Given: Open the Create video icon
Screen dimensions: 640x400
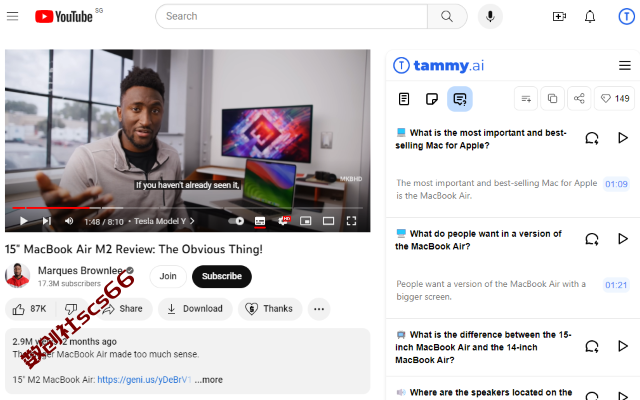Looking at the screenshot, I should (x=559, y=16).
